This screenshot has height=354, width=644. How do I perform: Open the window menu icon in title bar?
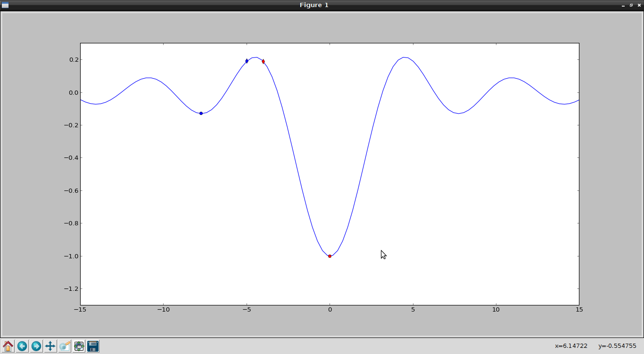pos(5,5)
